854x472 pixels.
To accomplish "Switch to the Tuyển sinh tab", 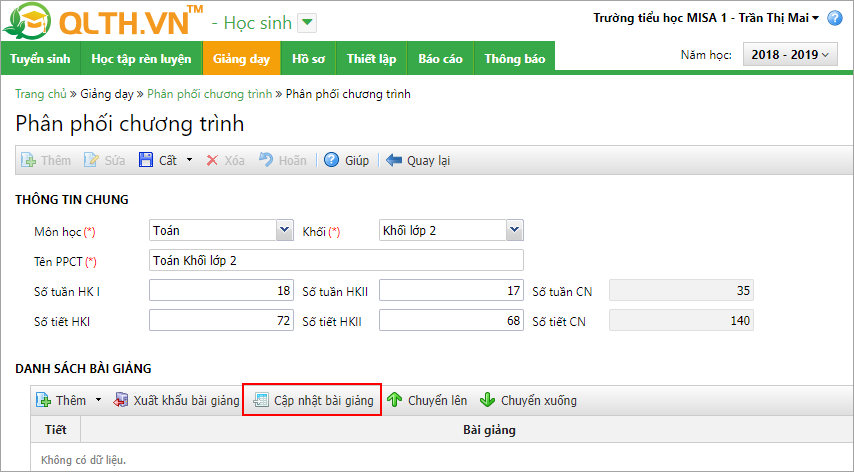I will 40,59.
